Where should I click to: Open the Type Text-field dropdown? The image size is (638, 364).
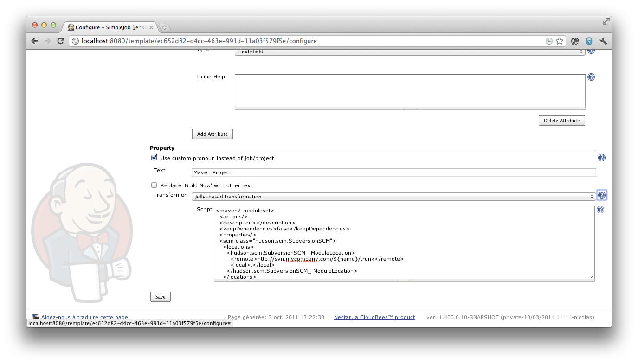tap(410, 51)
